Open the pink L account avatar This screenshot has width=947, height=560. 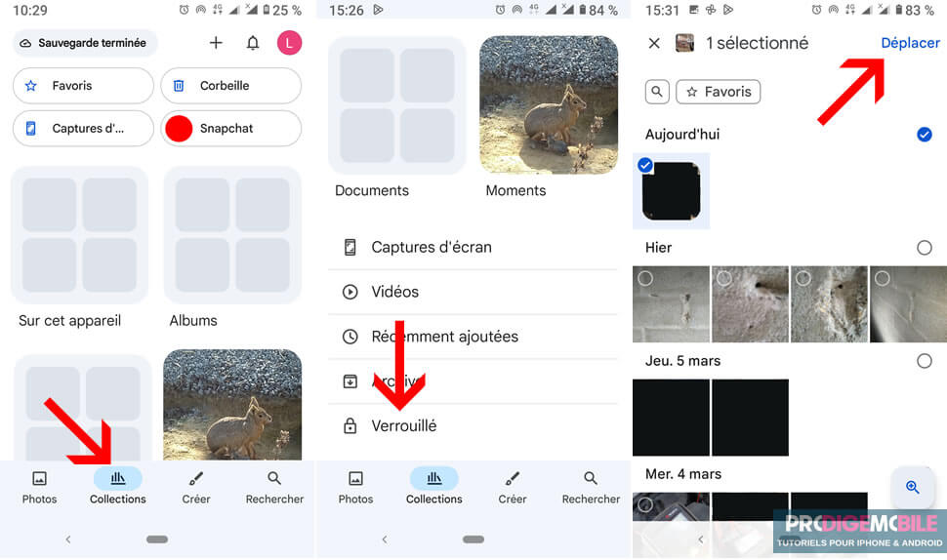pos(289,43)
